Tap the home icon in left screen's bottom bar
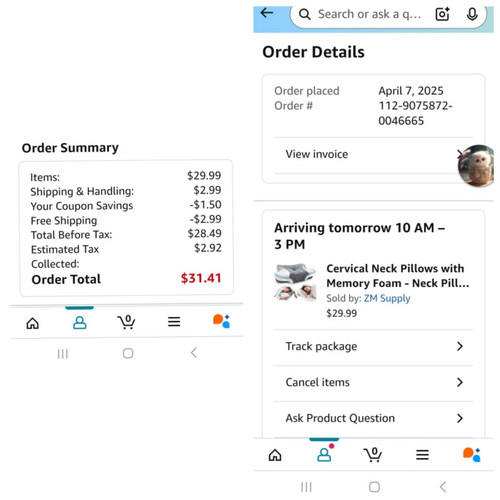 33,323
